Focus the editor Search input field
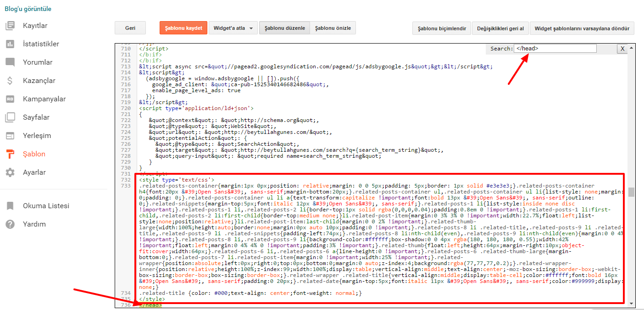 point(555,48)
